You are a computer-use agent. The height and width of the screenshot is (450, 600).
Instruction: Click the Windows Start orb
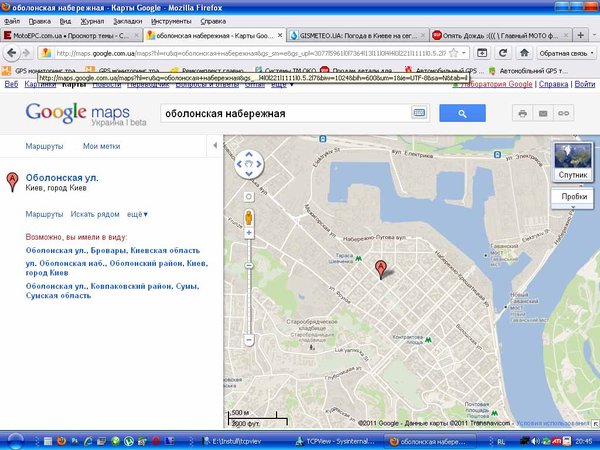(15, 441)
